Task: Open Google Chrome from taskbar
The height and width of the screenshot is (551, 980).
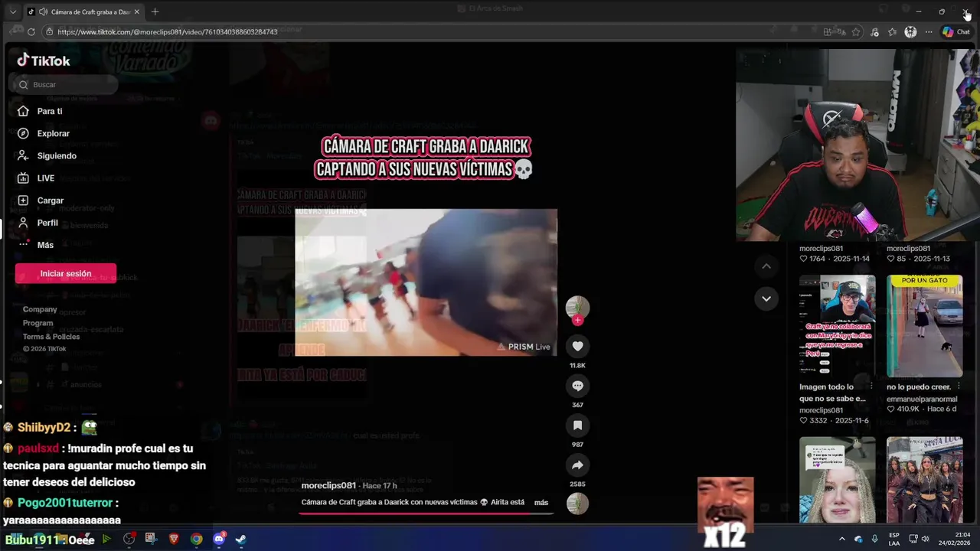Action: click(197, 539)
